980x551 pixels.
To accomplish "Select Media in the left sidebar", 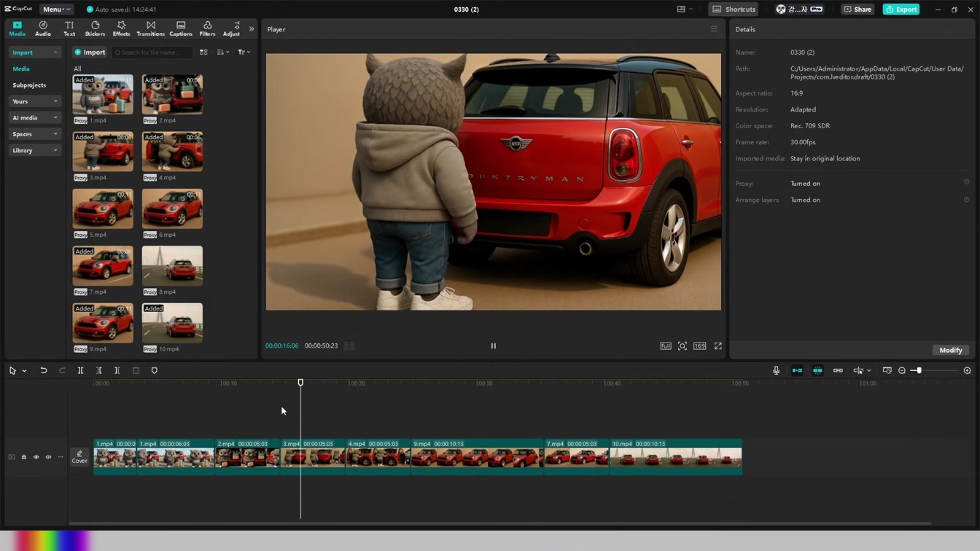I will [21, 69].
